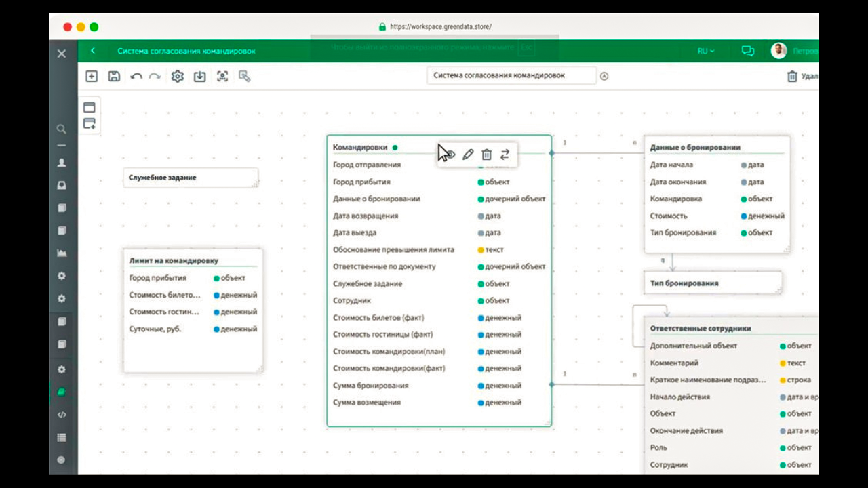
Task: Open the RU language dropdown
Action: coord(706,51)
